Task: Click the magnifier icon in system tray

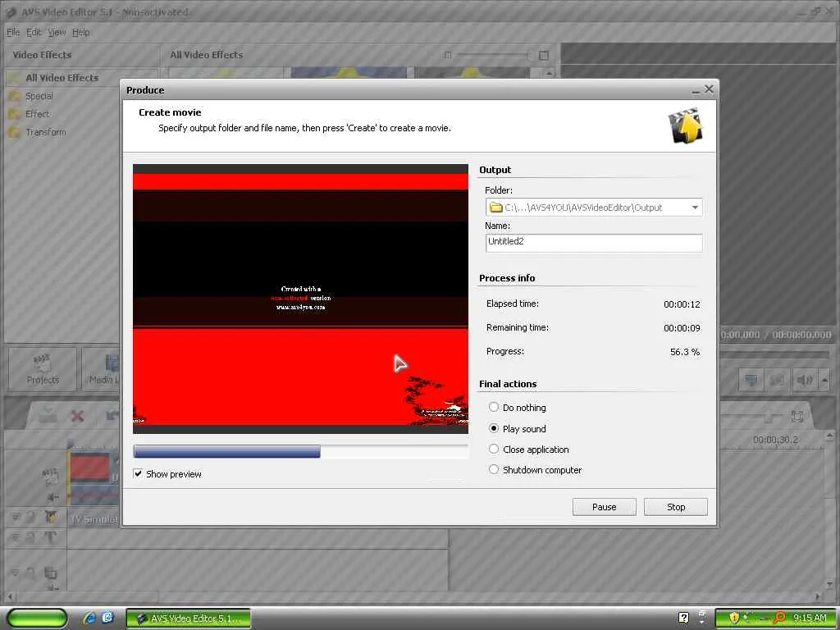Action: [779, 618]
